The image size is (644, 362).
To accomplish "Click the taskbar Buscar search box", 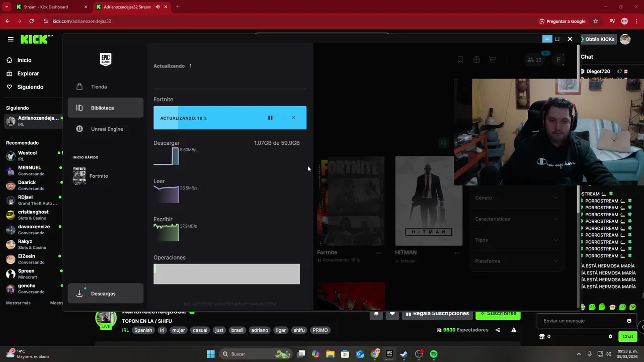I will pyautogui.click(x=257, y=354).
